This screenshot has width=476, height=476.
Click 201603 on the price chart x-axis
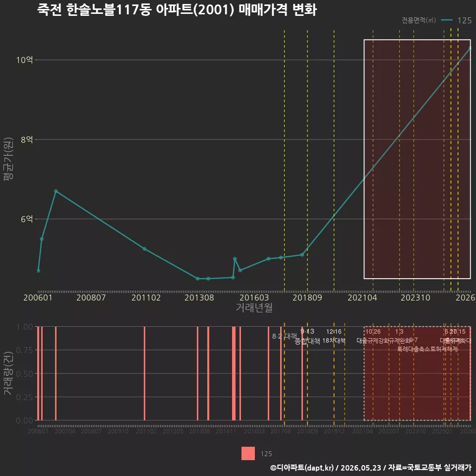254,297
